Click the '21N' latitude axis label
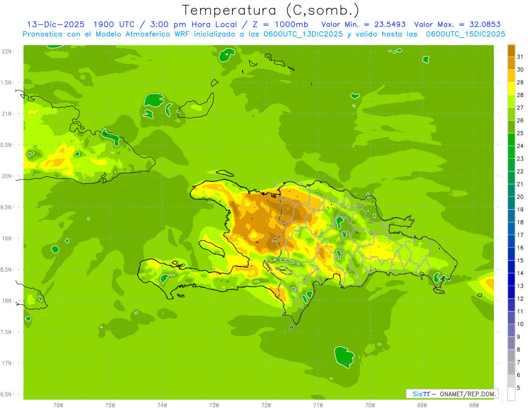This screenshot has width=532, height=411. 6,114
